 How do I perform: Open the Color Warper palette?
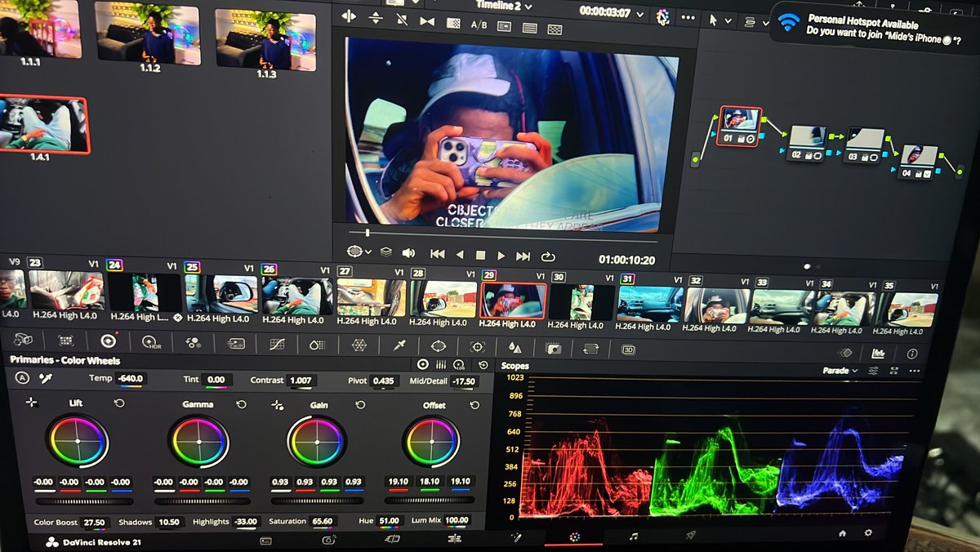(359, 345)
